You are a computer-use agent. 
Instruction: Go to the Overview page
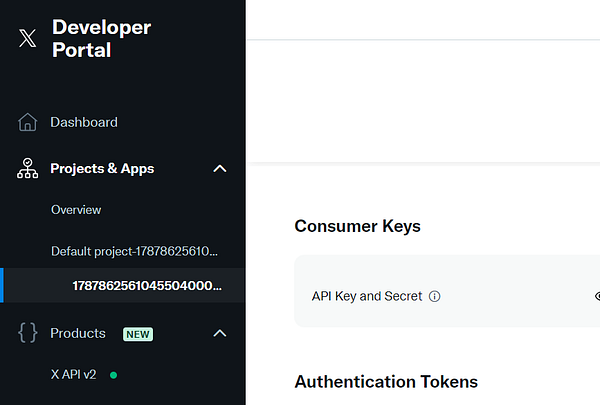coord(76,210)
